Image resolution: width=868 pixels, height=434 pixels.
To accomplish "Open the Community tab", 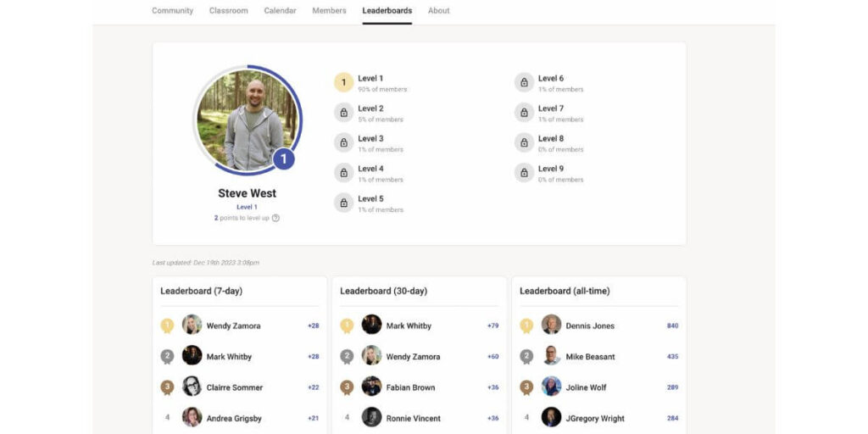I will [x=173, y=10].
